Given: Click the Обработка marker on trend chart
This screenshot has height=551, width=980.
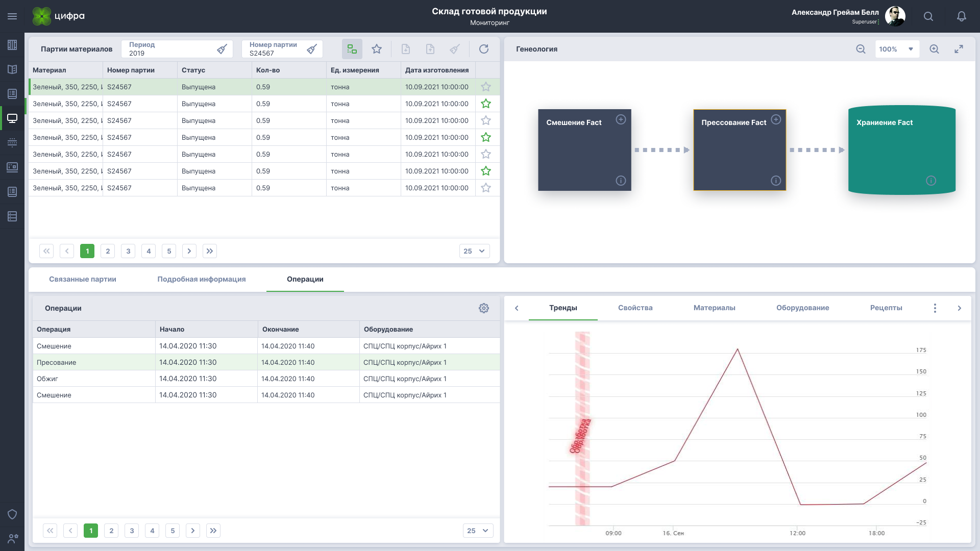Looking at the screenshot, I should point(581,435).
